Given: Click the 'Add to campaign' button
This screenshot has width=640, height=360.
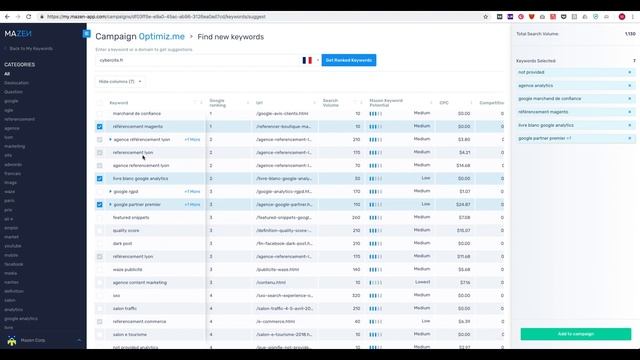Looking at the screenshot, I should pos(576,334).
